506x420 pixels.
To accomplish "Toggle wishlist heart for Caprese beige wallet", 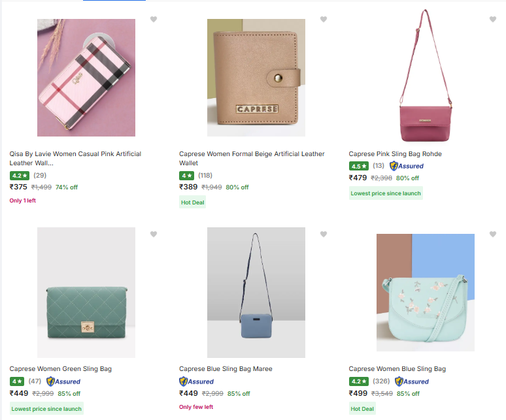I will tap(323, 20).
